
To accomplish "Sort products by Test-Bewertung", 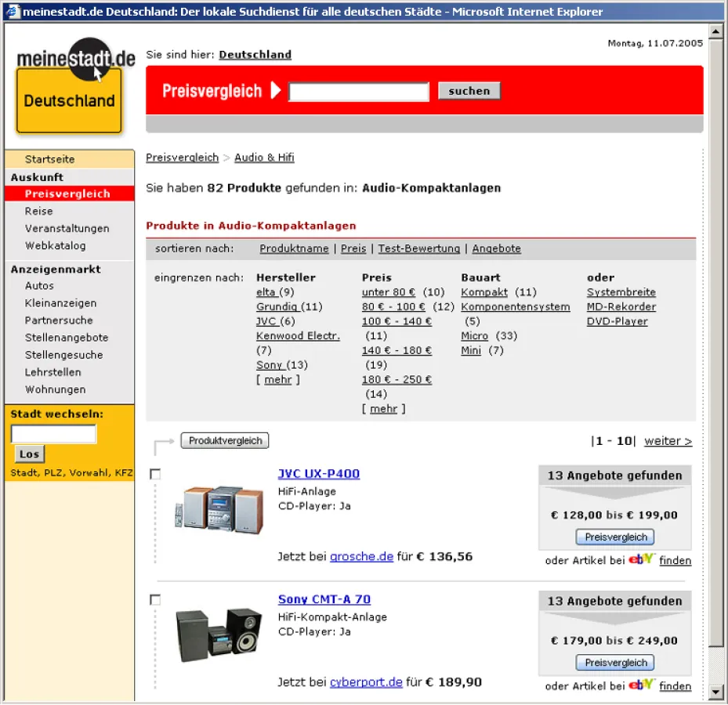I will (418, 249).
